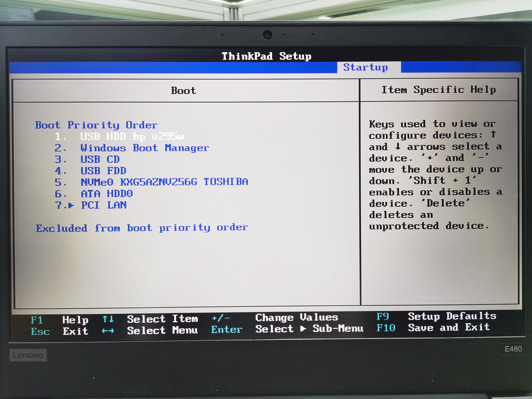Click the F10 Save and Exit hint

coord(433,328)
